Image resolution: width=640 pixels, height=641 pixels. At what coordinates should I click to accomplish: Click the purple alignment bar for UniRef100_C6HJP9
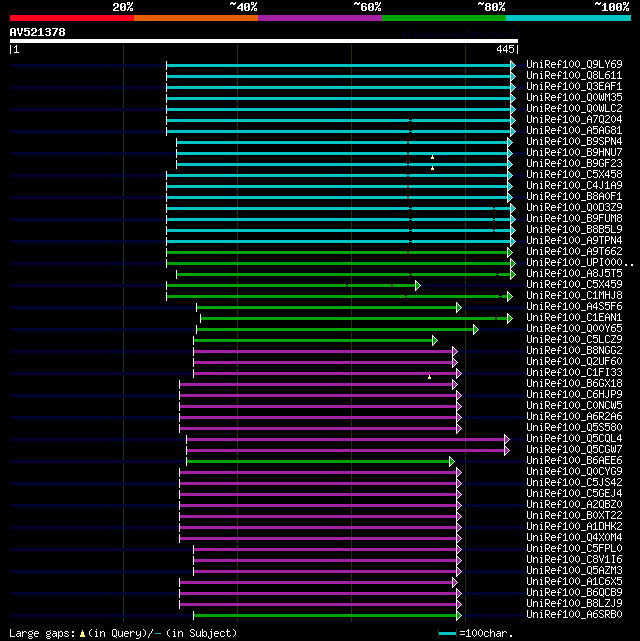click(x=318, y=395)
